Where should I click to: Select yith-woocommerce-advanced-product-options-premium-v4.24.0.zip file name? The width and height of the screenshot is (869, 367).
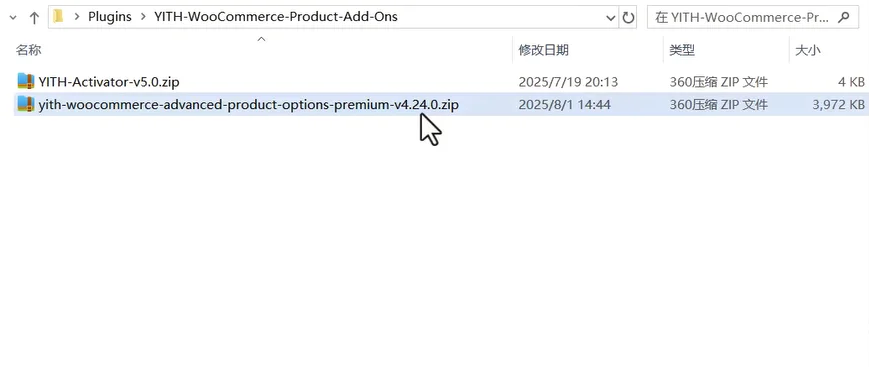(x=249, y=104)
